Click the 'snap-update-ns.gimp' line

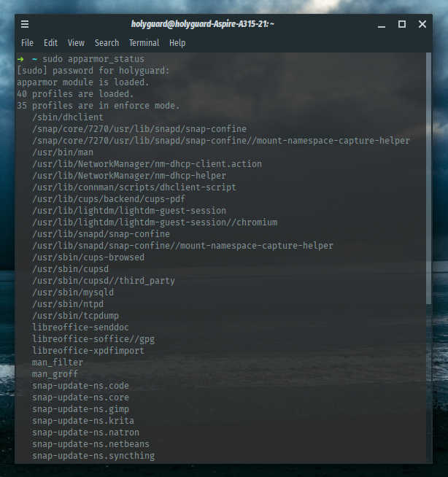(x=81, y=409)
